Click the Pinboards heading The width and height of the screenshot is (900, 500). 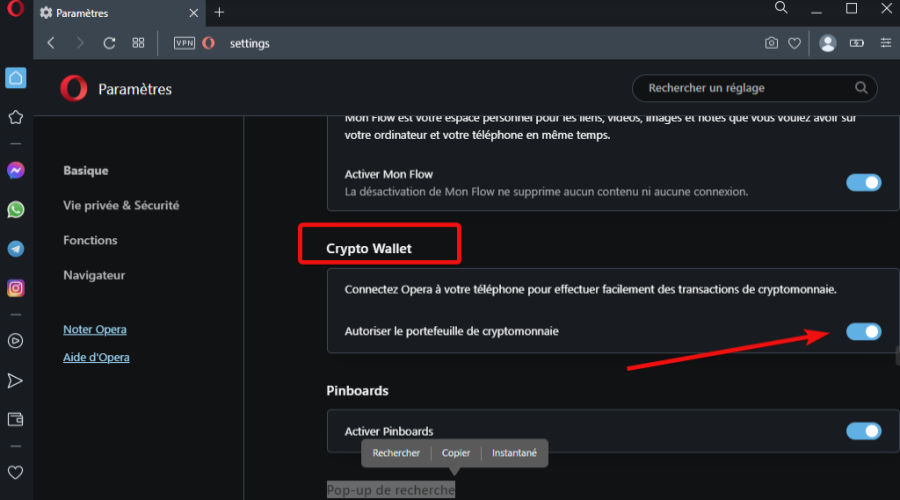[x=357, y=391]
